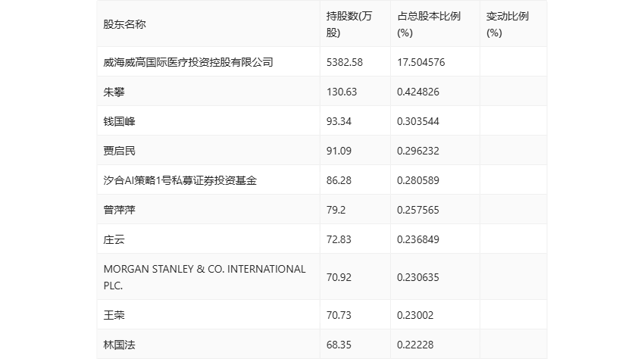Screen dimensions: 644x359
Task: Select shareholder 曾萍萍
Action: click(119, 210)
